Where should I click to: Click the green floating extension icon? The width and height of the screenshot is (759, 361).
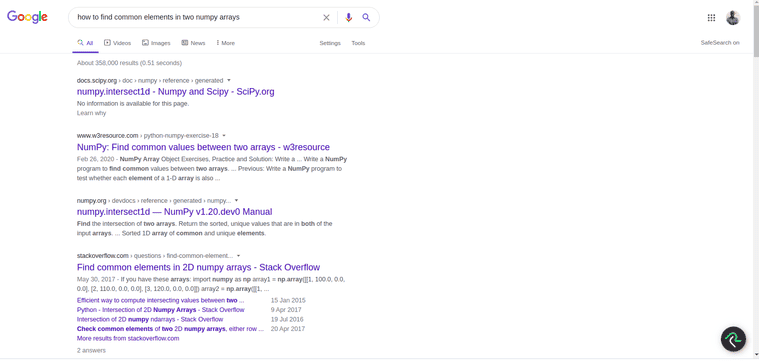733,339
